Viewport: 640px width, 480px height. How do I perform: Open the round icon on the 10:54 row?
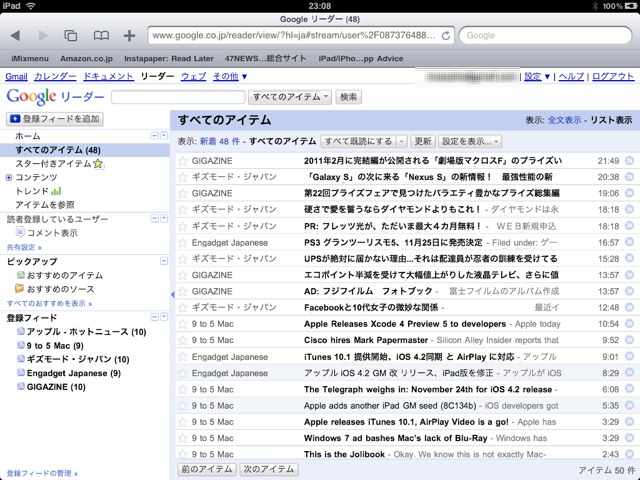(x=629, y=324)
